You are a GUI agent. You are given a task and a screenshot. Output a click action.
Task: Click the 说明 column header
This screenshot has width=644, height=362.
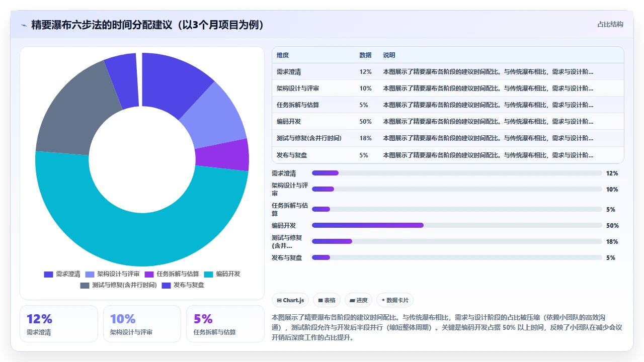(389, 55)
